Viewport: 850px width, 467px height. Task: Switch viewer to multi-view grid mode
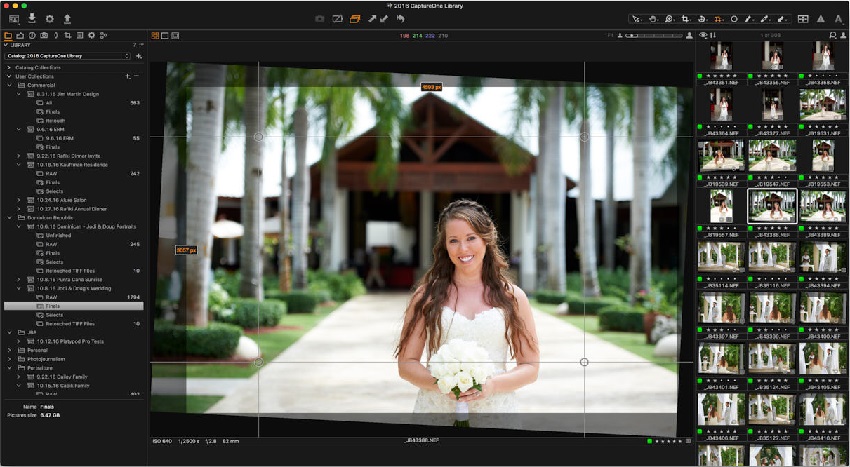click(155, 36)
